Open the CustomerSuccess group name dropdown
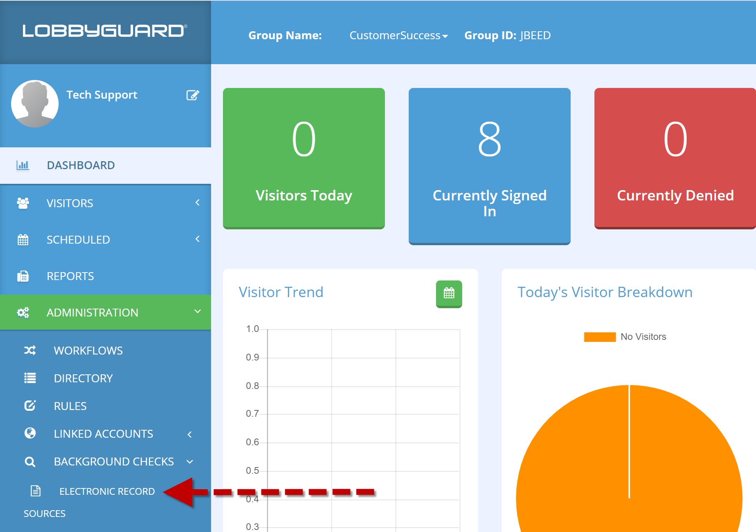 (398, 35)
